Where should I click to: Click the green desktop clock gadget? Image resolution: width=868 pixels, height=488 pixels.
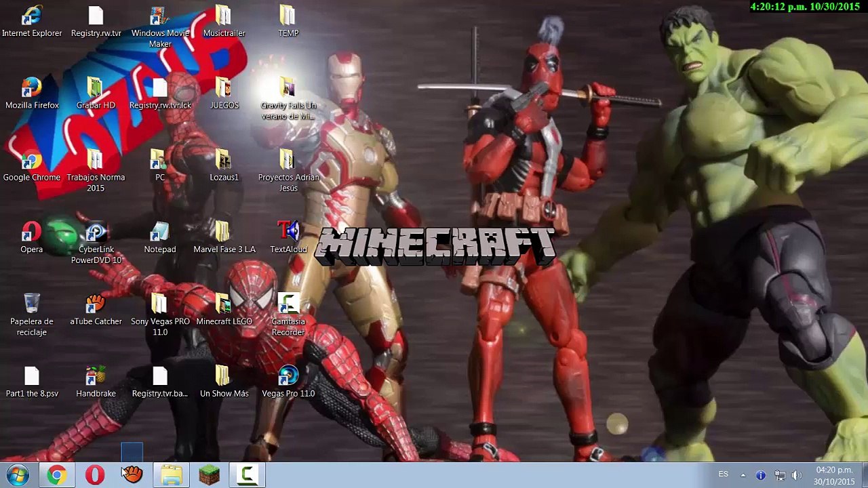click(805, 7)
